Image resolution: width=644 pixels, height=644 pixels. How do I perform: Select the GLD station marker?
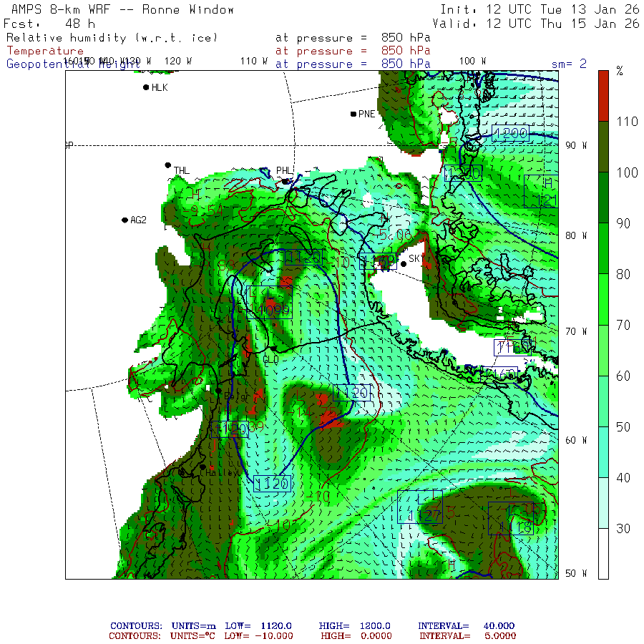(x=273, y=348)
